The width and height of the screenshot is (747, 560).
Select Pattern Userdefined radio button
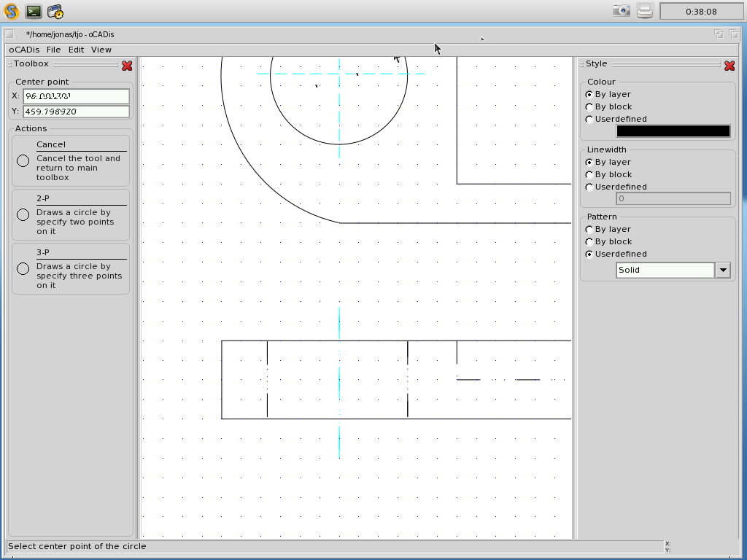pos(589,254)
